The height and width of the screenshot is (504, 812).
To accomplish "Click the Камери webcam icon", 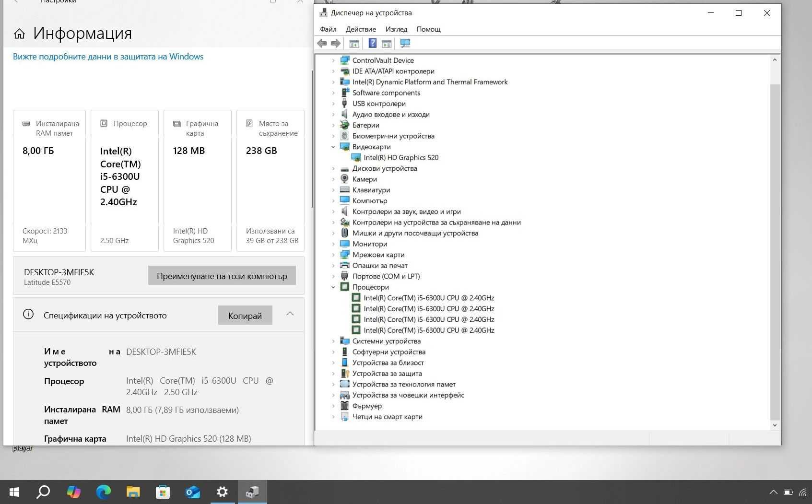I will tap(344, 179).
